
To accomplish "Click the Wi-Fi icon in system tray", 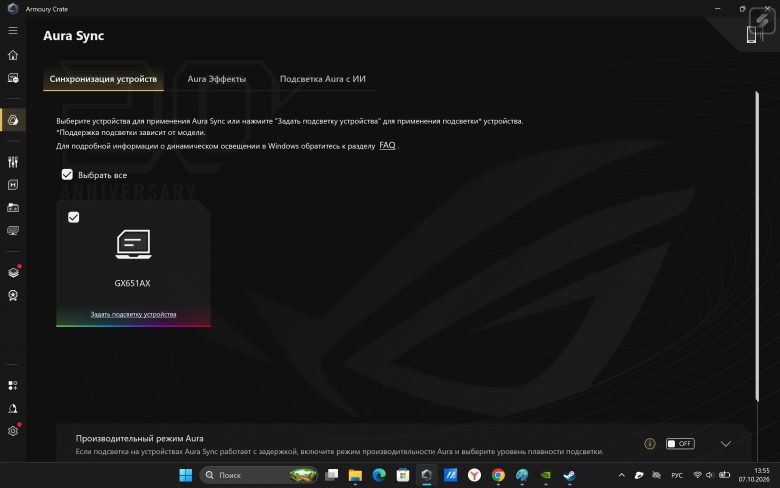I will click(x=697, y=475).
